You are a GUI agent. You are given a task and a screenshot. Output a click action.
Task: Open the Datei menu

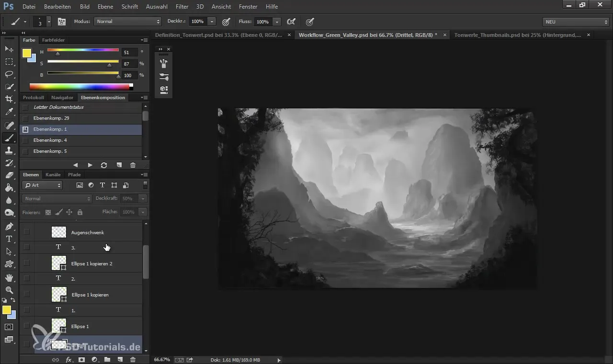(x=29, y=7)
